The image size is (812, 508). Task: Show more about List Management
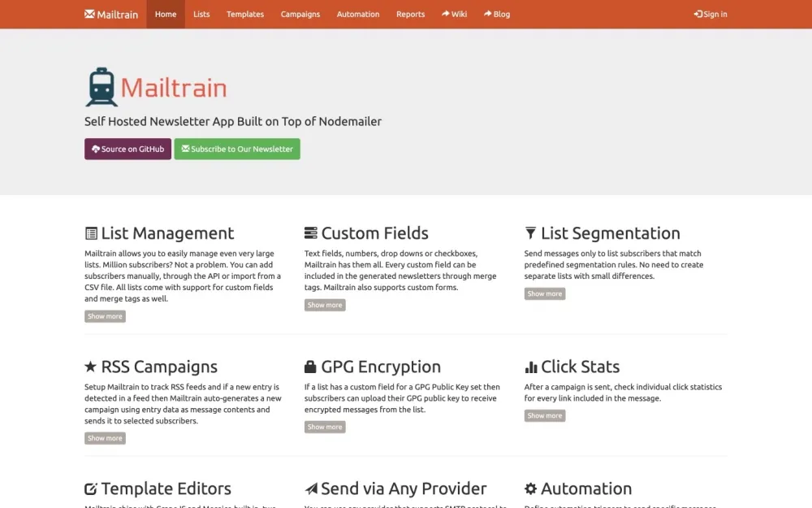coord(105,315)
